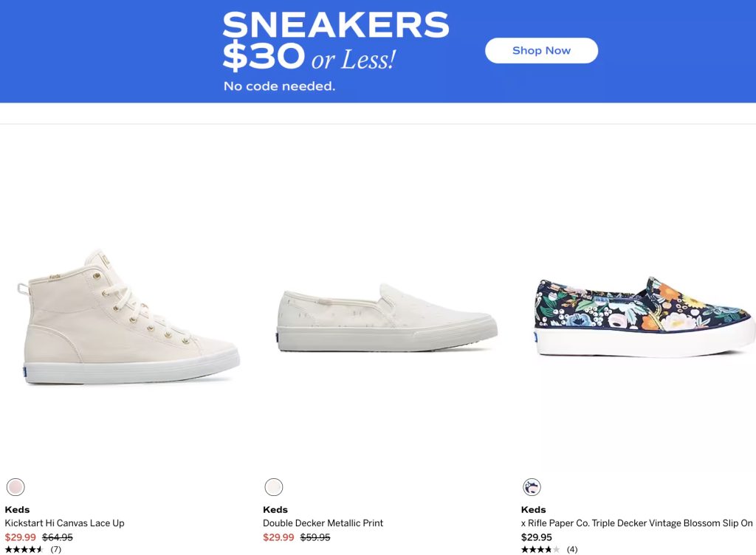Viewport: 756px width, 555px height.
Task: Click the Triple Decker star rating
Action: pyautogui.click(x=540, y=550)
